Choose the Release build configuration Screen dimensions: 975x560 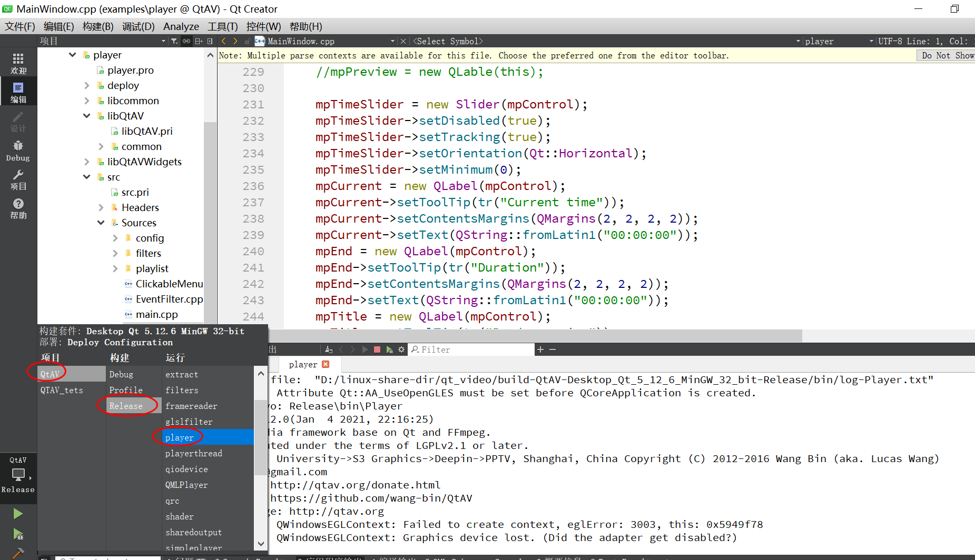point(134,406)
